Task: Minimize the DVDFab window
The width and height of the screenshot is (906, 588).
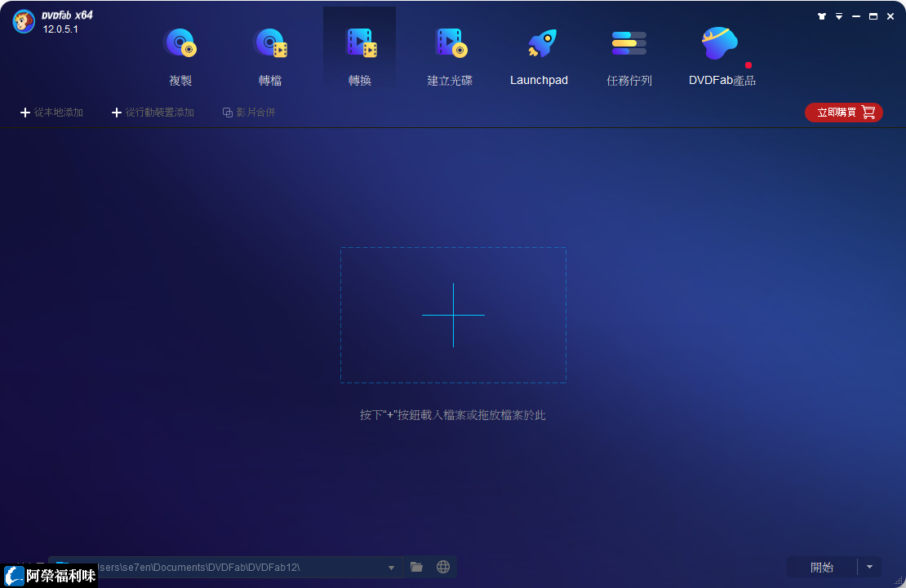Action: pos(856,16)
